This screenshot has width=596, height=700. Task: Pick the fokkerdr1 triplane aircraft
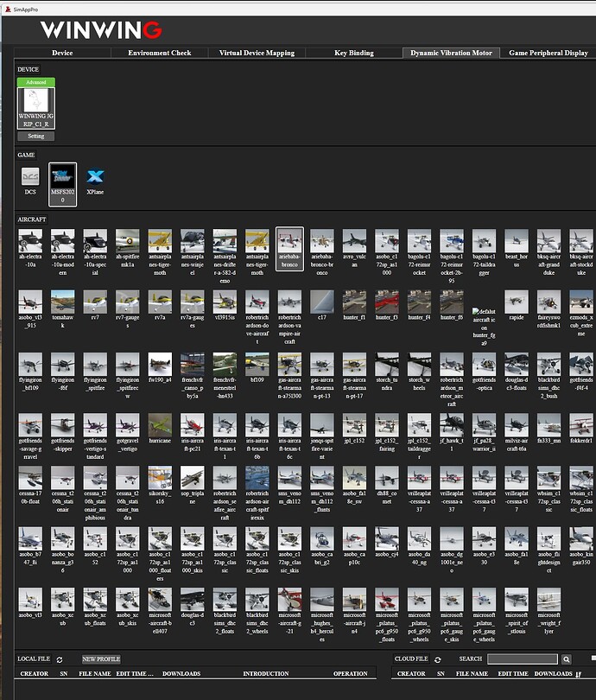[x=580, y=425]
